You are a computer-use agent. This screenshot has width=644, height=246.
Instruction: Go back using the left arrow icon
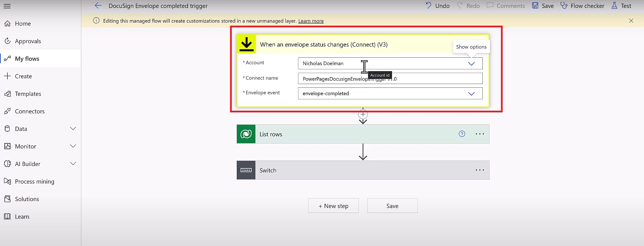click(98, 6)
